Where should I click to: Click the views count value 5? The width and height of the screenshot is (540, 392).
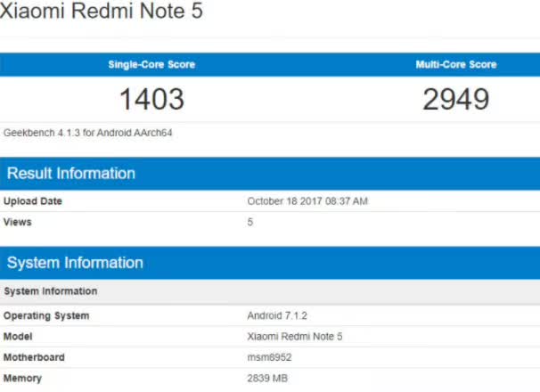[250, 222]
